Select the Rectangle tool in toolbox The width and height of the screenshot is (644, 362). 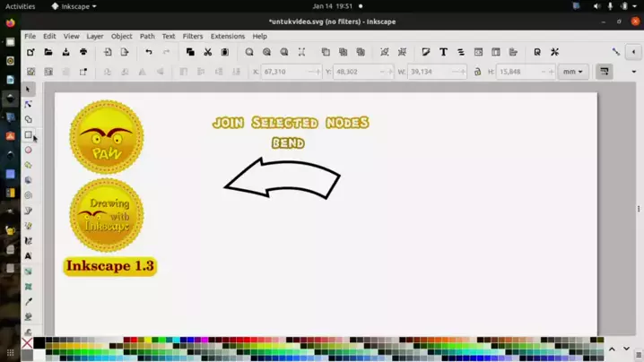tap(28, 135)
